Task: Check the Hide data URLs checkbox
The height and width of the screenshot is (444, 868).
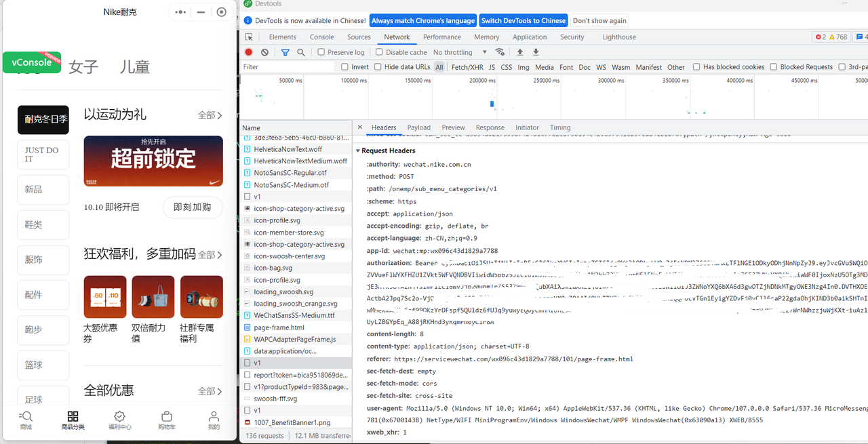Action: (378, 67)
